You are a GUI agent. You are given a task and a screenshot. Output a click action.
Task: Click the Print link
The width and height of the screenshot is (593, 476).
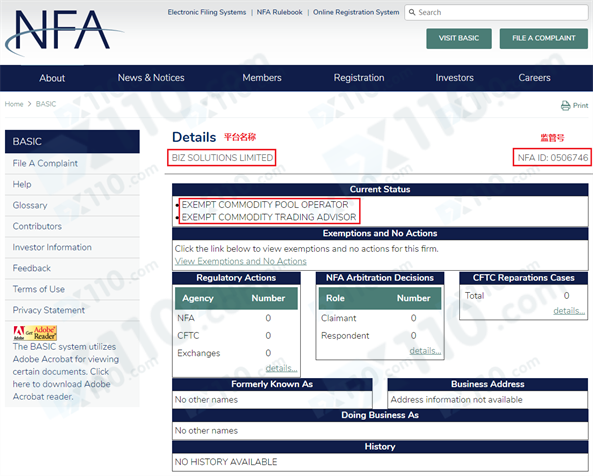point(580,105)
